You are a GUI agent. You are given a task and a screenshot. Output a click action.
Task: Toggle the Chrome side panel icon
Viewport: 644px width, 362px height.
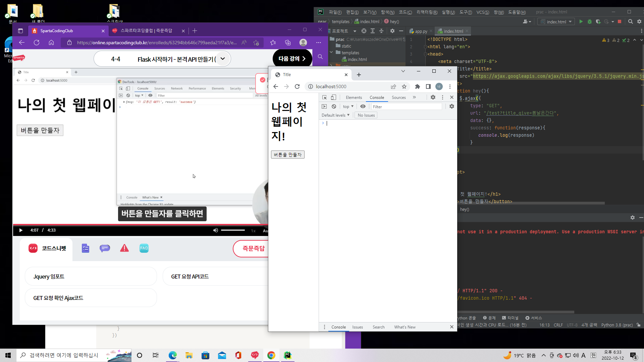pos(428,86)
